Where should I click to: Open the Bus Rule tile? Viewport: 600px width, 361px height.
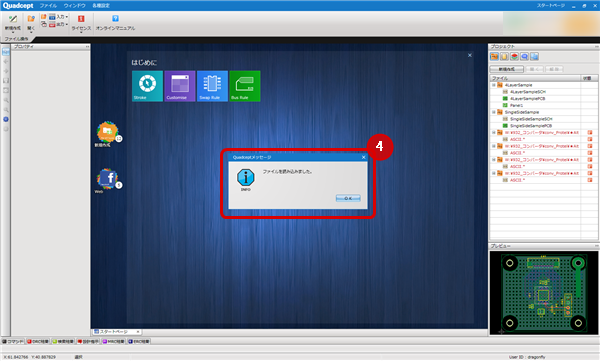(x=245, y=86)
